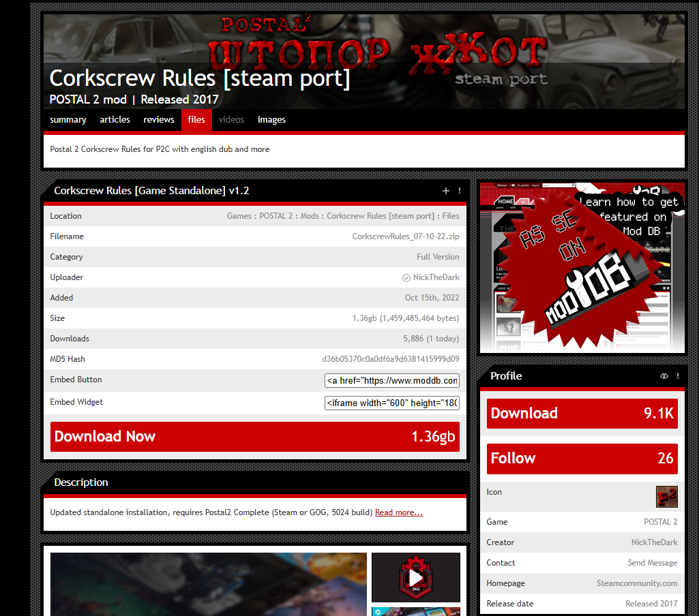The height and width of the screenshot is (616, 699).
Task: Open the Files breadcrumb link
Action: click(451, 216)
